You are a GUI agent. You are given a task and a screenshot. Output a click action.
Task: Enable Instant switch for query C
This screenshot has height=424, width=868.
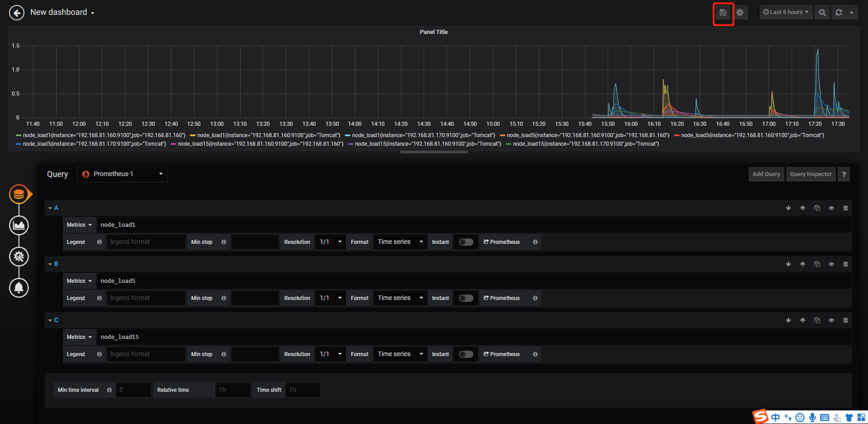point(466,354)
